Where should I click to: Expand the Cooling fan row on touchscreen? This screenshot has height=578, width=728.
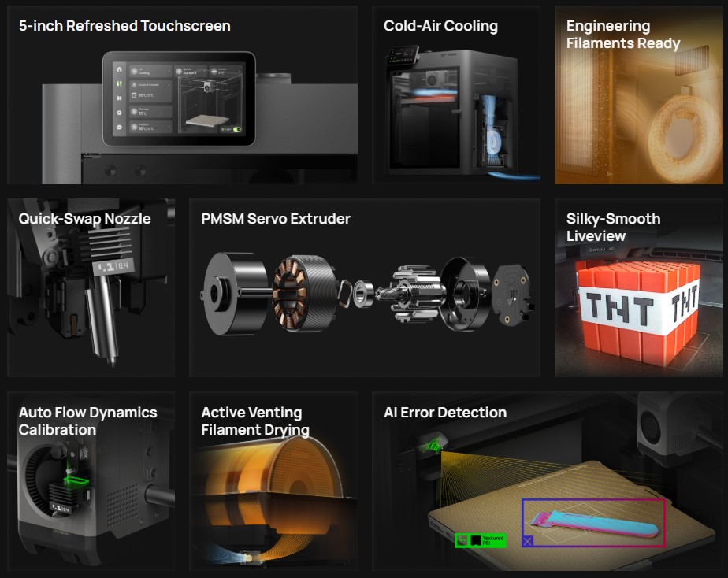(150, 71)
